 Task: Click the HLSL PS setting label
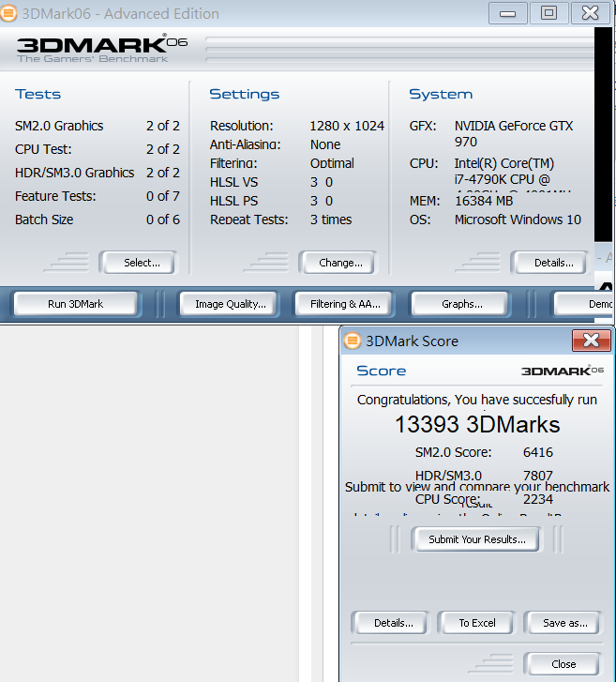pyautogui.click(x=233, y=201)
